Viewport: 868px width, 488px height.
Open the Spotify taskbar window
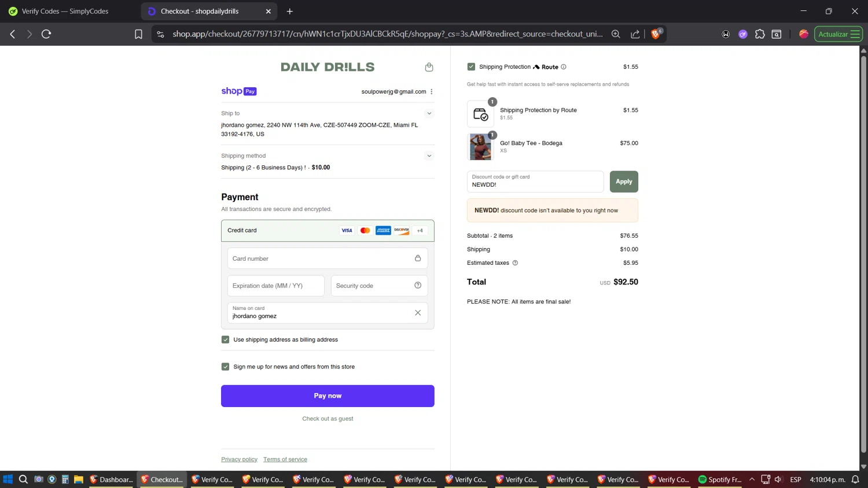720,479
